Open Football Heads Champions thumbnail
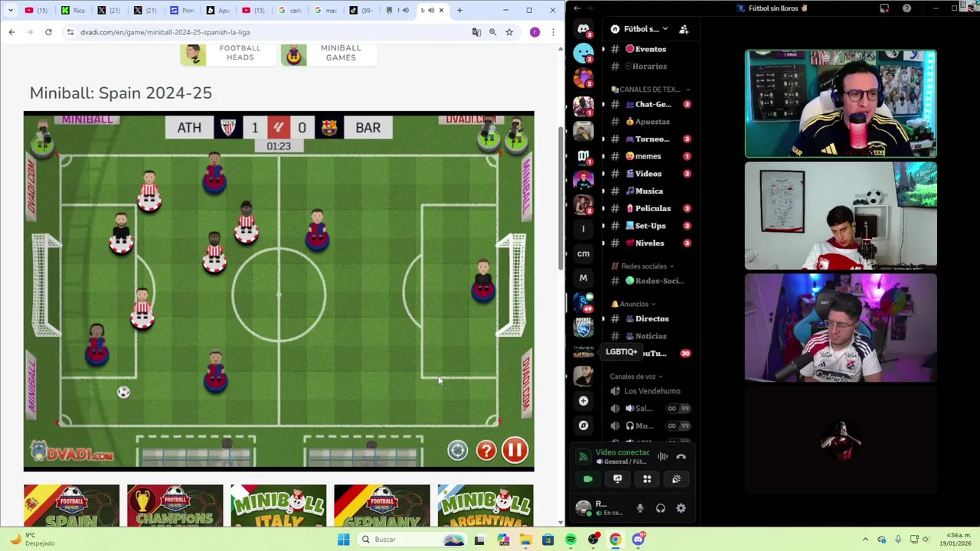This screenshot has width=980, height=551. point(175,506)
